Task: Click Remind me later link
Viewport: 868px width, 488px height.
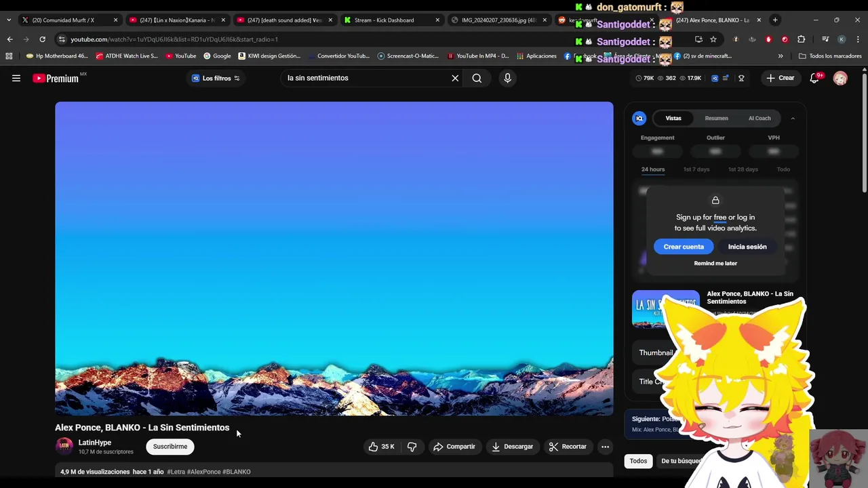Action: coord(715,263)
